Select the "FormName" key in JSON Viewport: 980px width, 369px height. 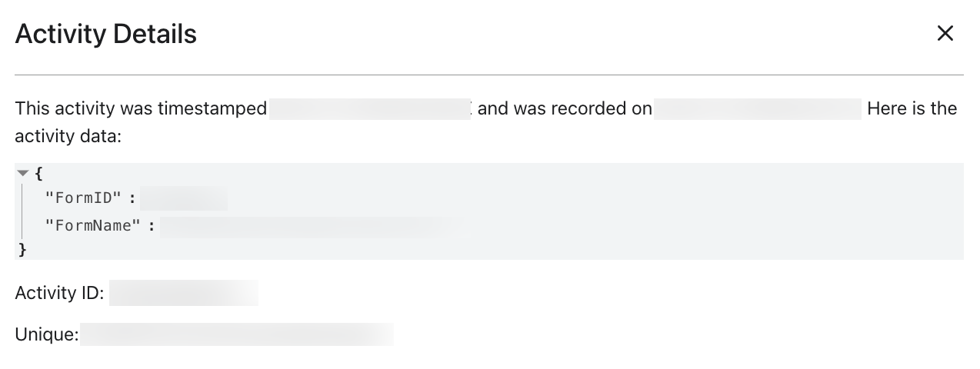point(94,225)
